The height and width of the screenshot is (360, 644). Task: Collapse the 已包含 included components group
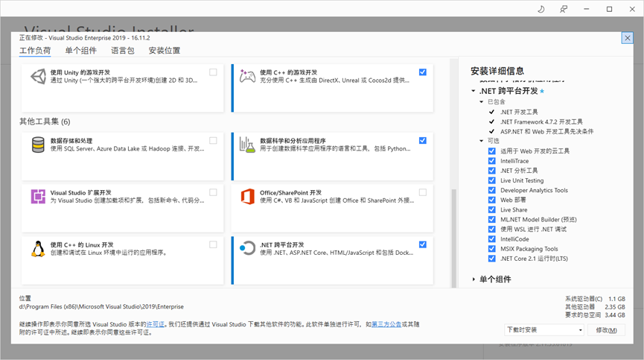[x=482, y=102]
